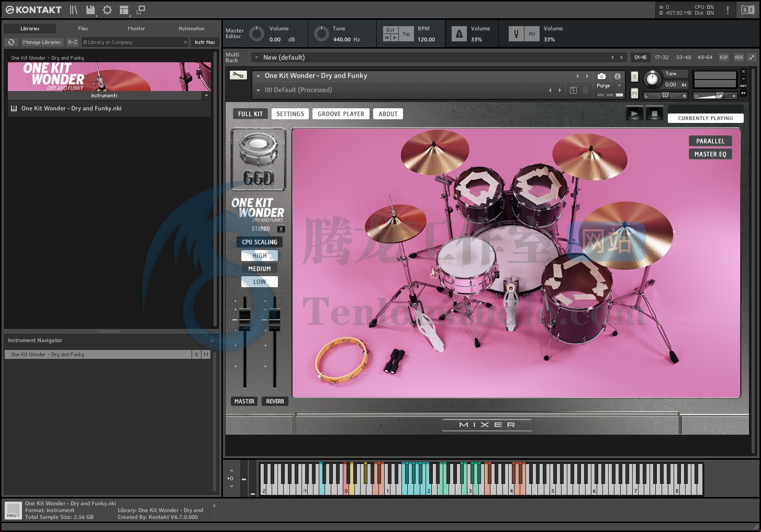Click the refresh libraries icon
Image resolution: width=761 pixels, height=532 pixels.
(x=11, y=42)
